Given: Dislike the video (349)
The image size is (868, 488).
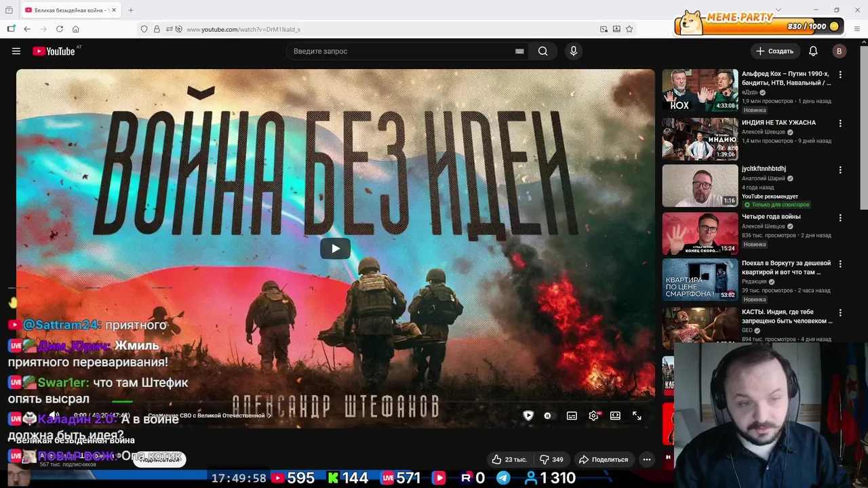Looking at the screenshot, I should pyautogui.click(x=551, y=460).
